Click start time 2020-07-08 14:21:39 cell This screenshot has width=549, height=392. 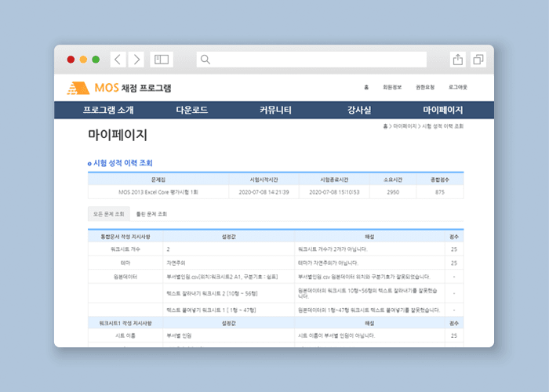[264, 192]
